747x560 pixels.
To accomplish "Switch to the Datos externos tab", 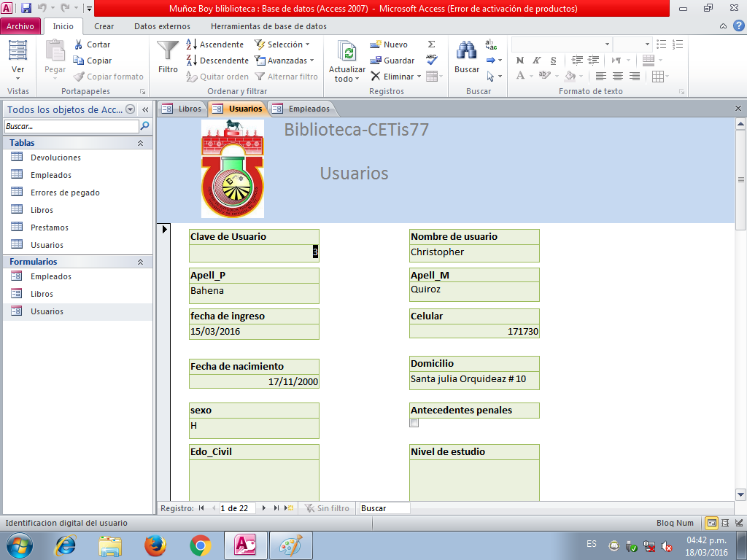I will click(x=162, y=26).
